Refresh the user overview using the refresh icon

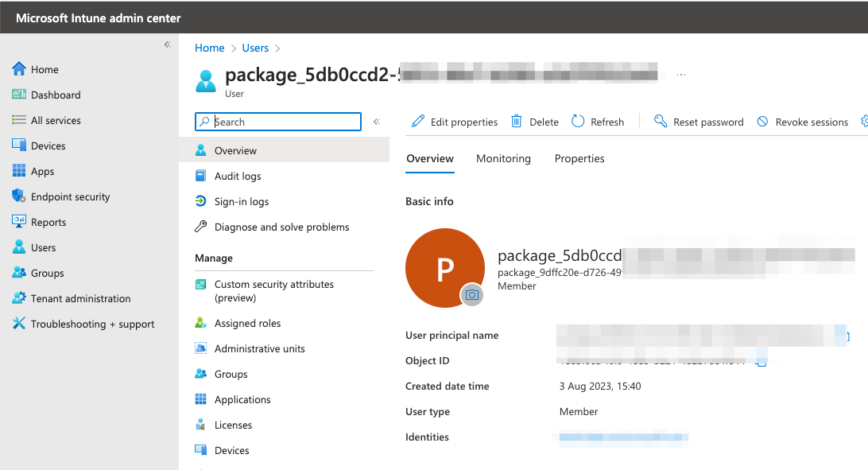[578, 121]
